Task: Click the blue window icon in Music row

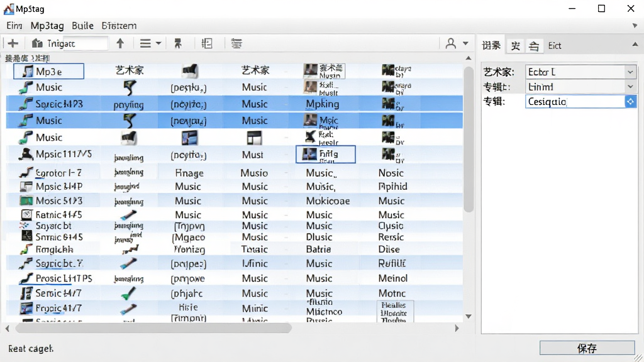Action: 189,138
